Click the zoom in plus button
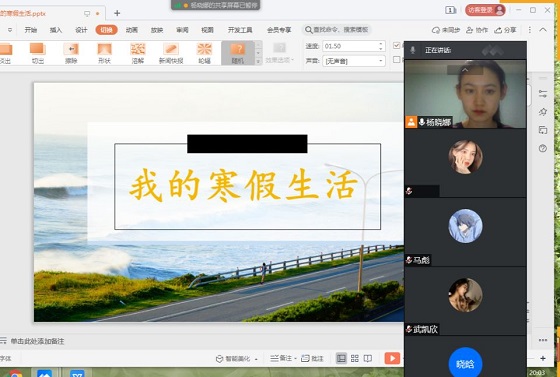The height and width of the screenshot is (377, 560). pos(543,358)
